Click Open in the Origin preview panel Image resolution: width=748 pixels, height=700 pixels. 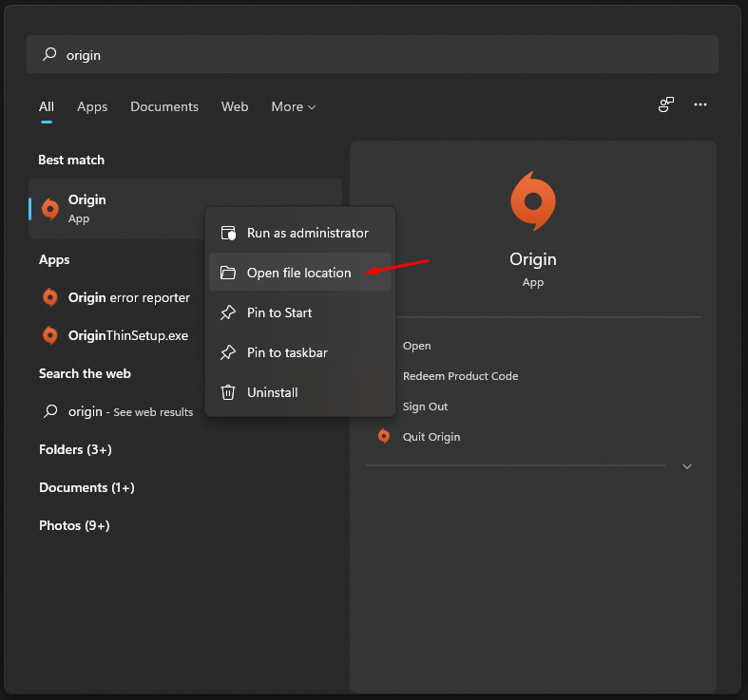coord(416,346)
